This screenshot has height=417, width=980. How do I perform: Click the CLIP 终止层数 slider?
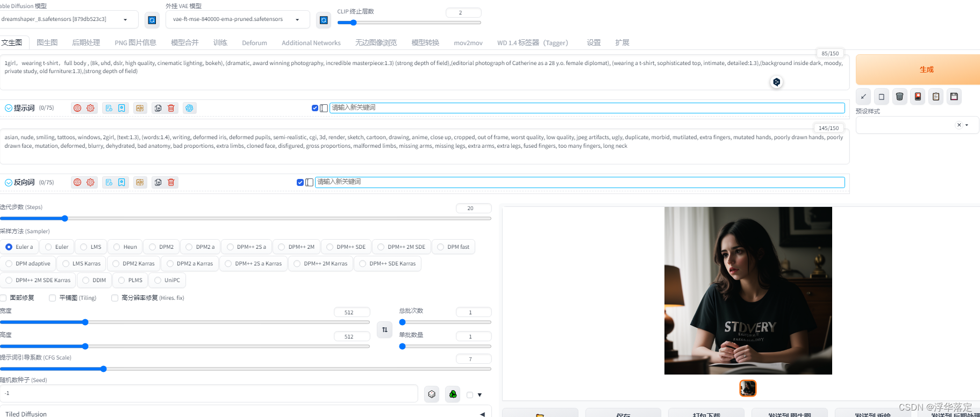409,23
